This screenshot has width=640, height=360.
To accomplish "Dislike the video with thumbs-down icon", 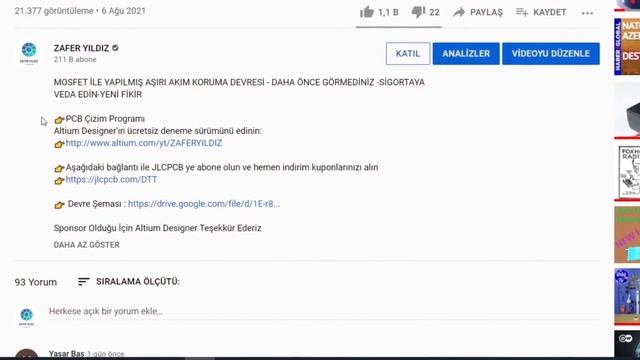I will (x=418, y=12).
